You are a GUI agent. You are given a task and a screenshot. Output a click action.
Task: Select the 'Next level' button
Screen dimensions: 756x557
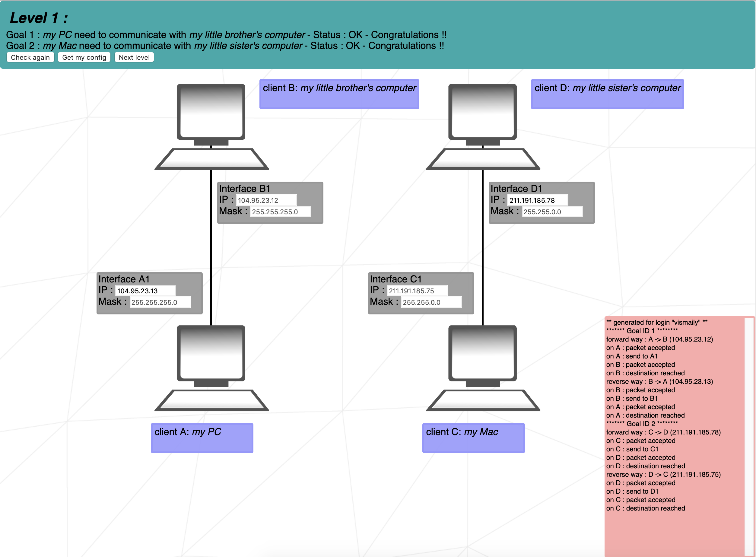tap(135, 57)
